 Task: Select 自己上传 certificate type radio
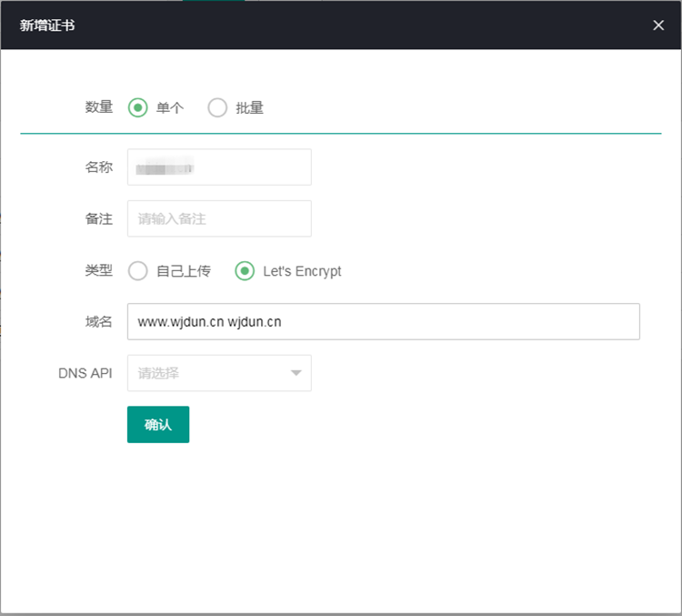point(137,271)
